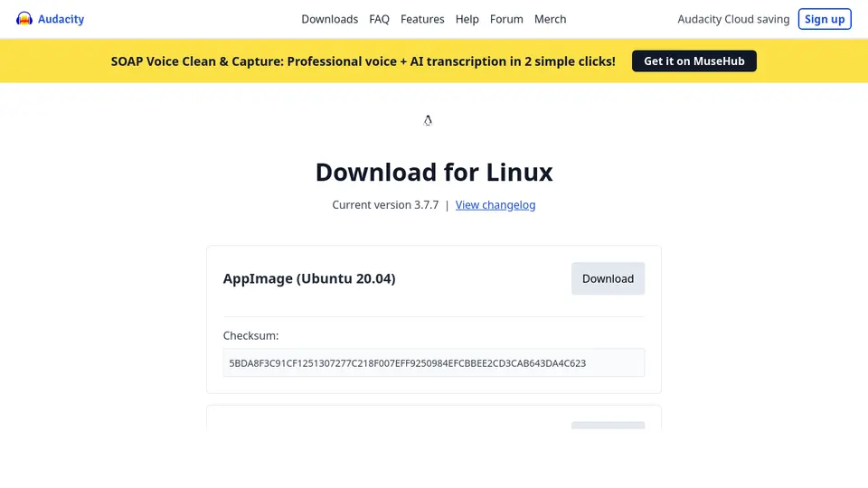Click the SOAP Voice Clean banner text
Screen dimensions: 868x488
tap(363, 61)
